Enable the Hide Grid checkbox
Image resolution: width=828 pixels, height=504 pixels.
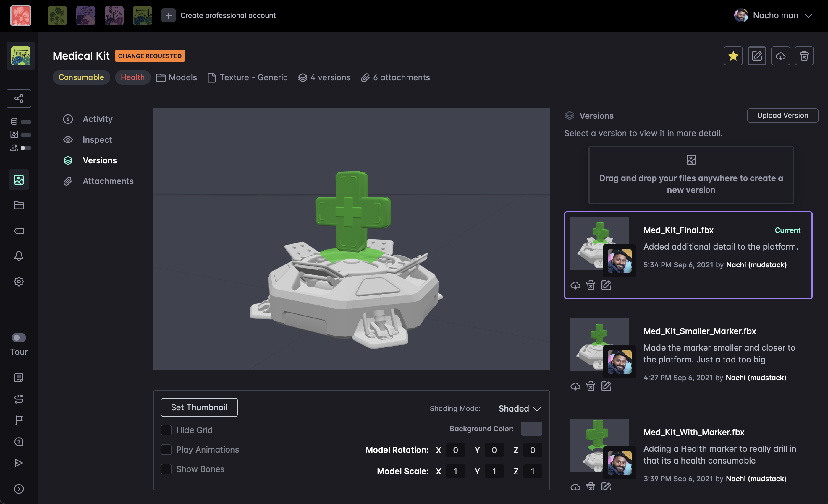click(166, 430)
